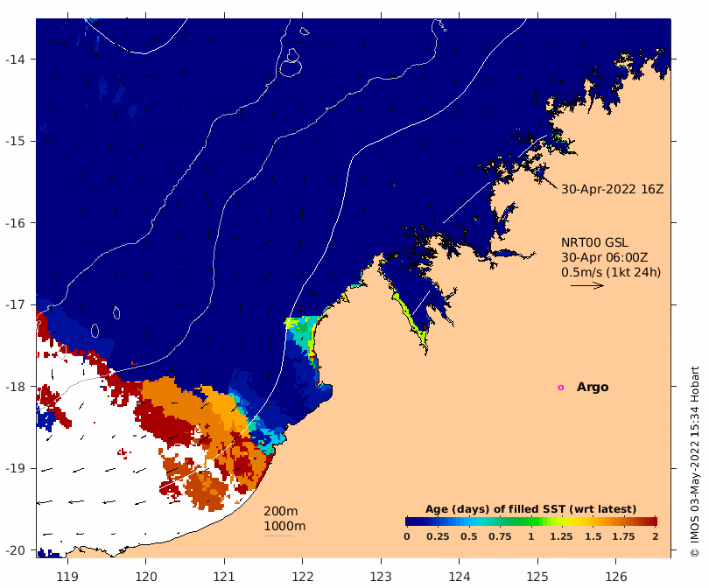Viewport: 709px width, 588px height.
Task: Click the longitude label '121'
Action: [224, 577]
